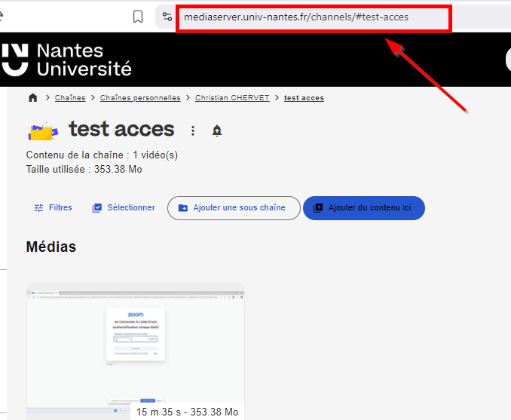
Task: Open the three-dot channel options menu
Action: click(193, 130)
